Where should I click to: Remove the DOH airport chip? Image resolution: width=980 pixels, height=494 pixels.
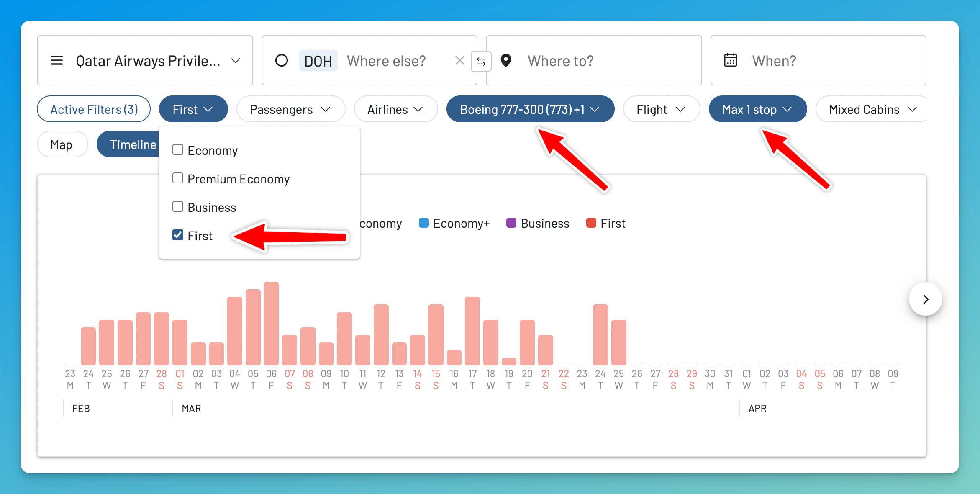tap(318, 61)
